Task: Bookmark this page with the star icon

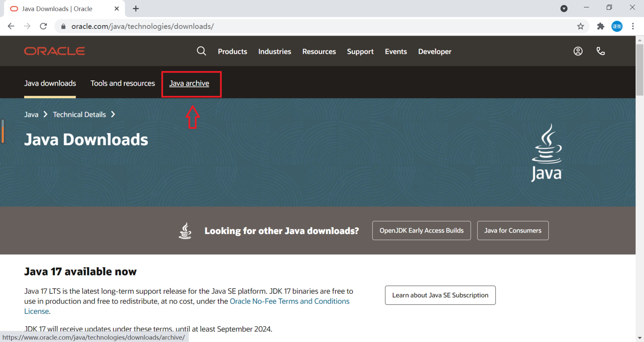Action: [x=580, y=26]
